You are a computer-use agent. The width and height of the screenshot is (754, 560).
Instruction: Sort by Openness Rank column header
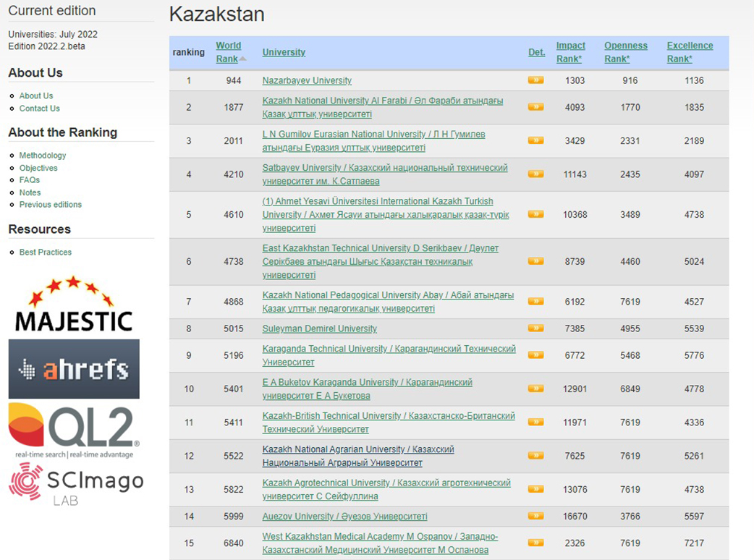pyautogui.click(x=625, y=52)
